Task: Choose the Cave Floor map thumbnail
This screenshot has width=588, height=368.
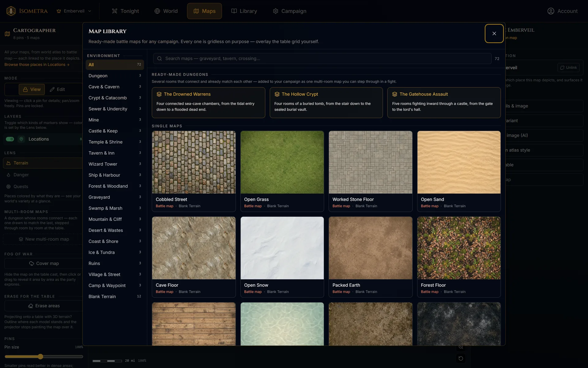Action: [x=194, y=248]
